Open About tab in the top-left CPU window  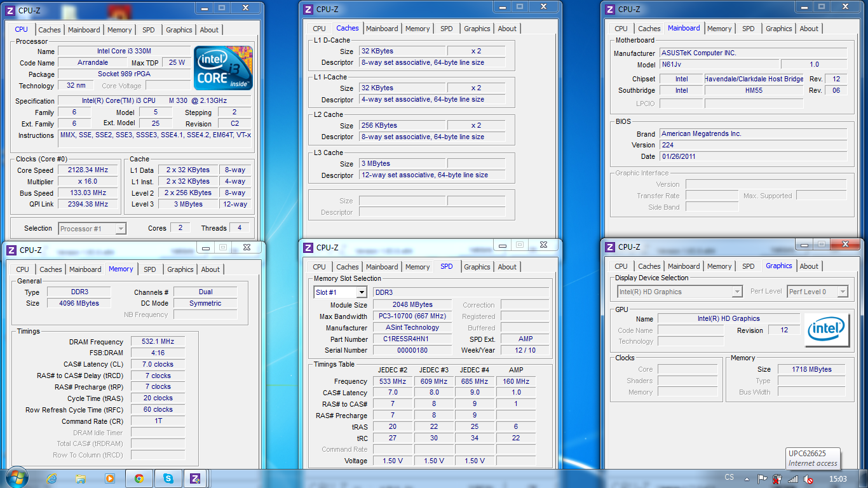click(209, 30)
